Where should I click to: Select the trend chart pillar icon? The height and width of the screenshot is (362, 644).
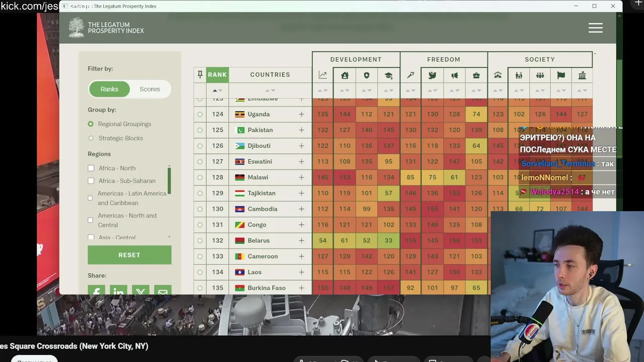(x=323, y=75)
